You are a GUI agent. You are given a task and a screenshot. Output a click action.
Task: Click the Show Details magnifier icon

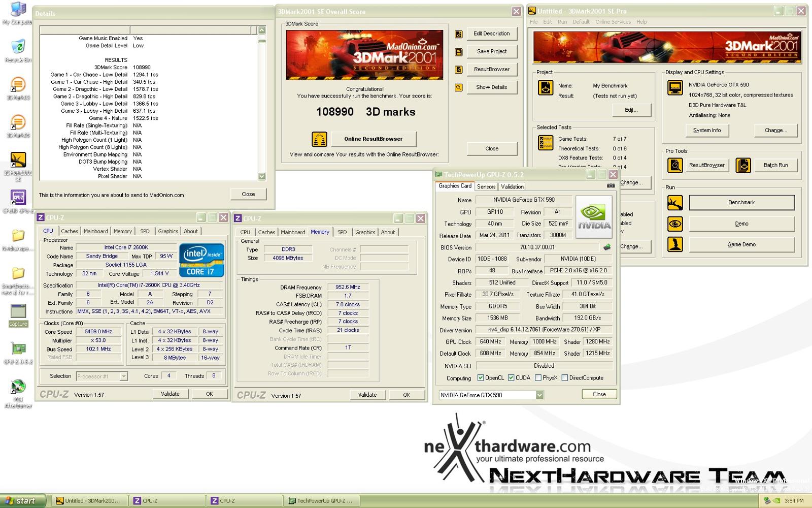[458, 87]
